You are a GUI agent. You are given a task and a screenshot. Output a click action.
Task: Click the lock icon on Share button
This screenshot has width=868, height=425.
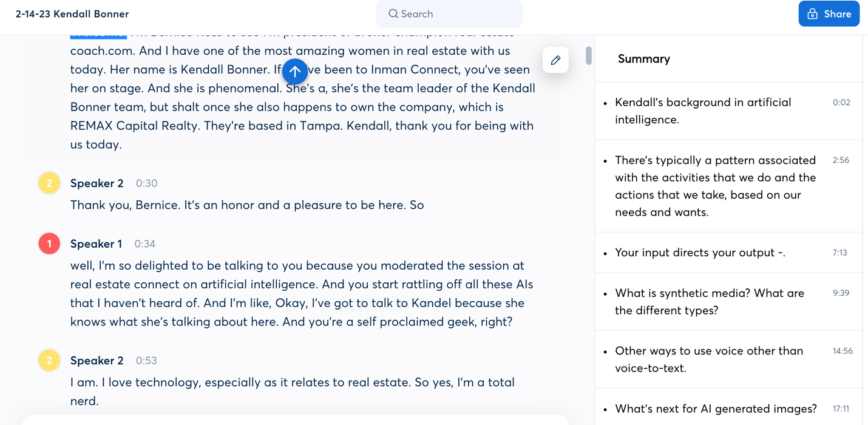click(813, 14)
